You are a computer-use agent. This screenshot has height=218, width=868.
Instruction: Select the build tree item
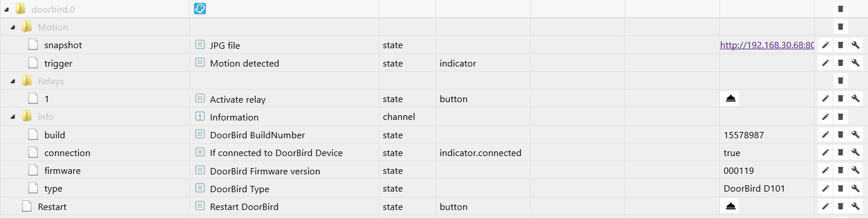[x=55, y=135]
